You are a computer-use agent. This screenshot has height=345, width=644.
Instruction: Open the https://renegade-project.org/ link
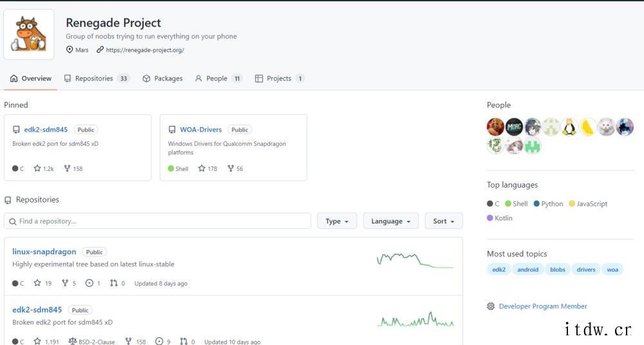[x=144, y=50]
